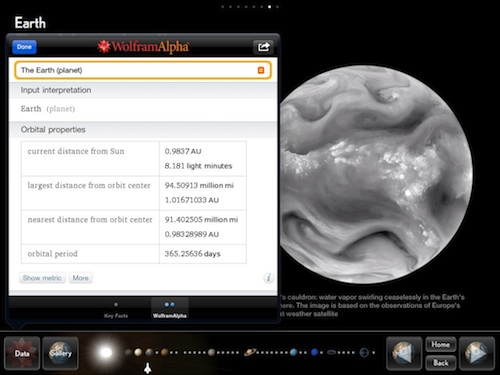Click the 'Earth (planet)' interpretation text
This screenshot has width=500, height=375.
click(48, 109)
